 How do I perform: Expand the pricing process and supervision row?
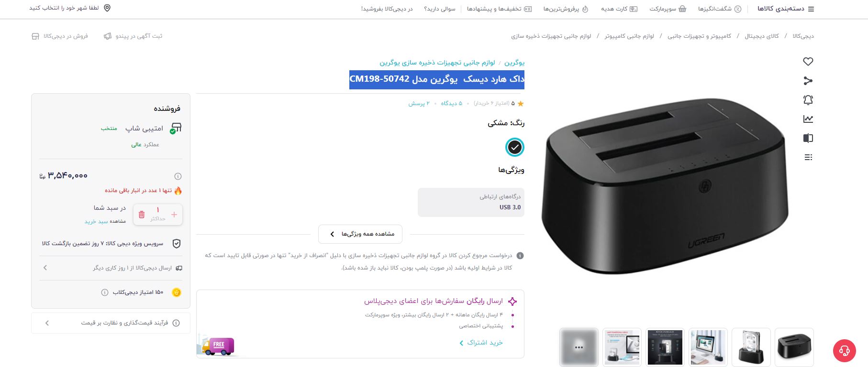click(111, 323)
